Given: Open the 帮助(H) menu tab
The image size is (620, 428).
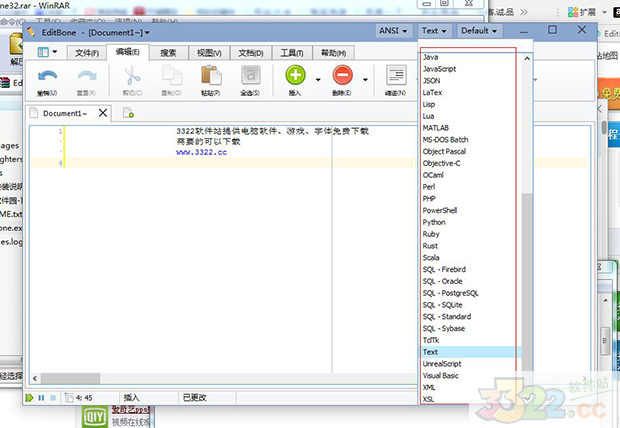Looking at the screenshot, I should [333, 53].
